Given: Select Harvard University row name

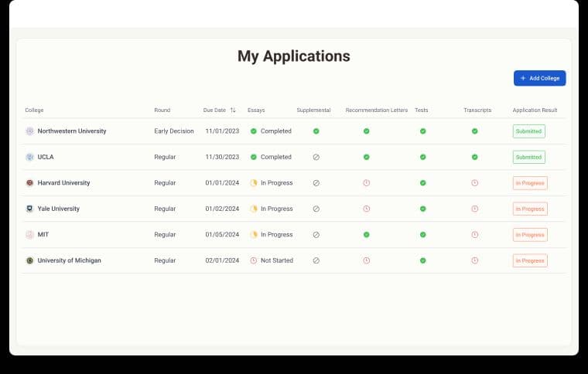Looking at the screenshot, I should tap(63, 182).
